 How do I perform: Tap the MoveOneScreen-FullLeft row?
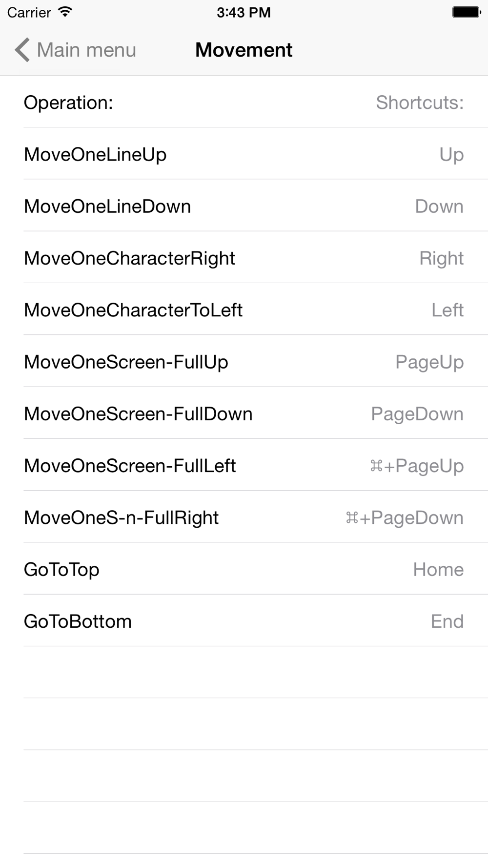pyautogui.click(x=244, y=465)
